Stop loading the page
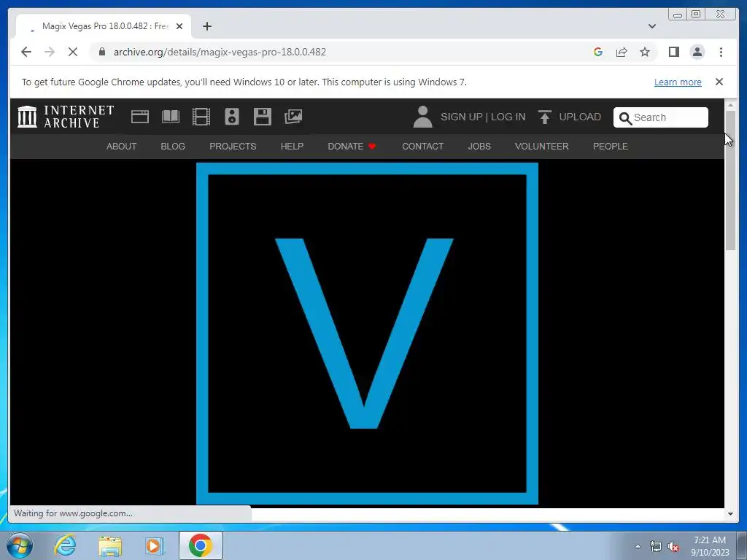The height and width of the screenshot is (560, 747). pyautogui.click(x=73, y=52)
